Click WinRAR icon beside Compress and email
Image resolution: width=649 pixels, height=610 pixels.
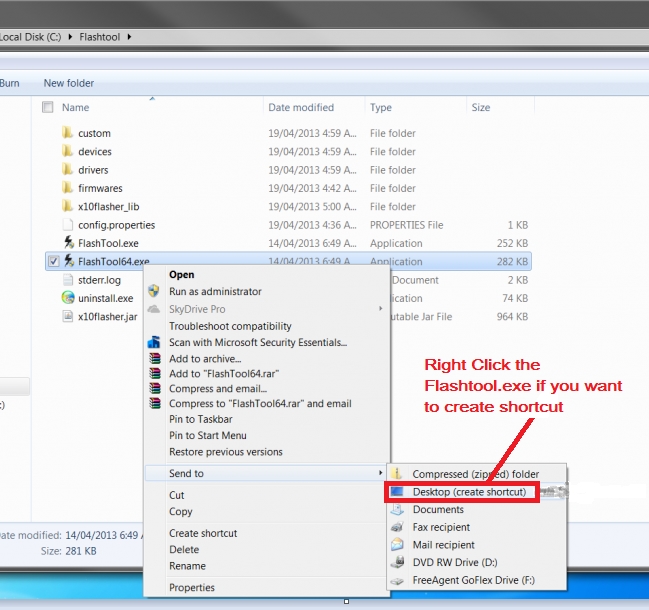(x=155, y=388)
